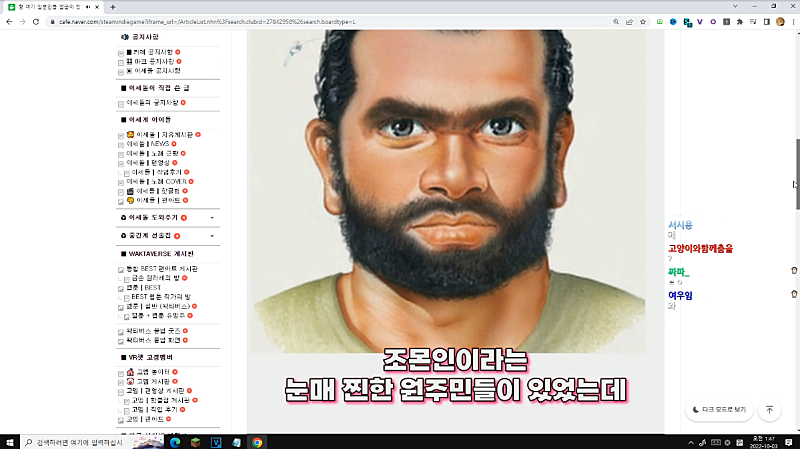
Task: Click the Chrome icon in the taskbar
Action: tap(257, 442)
